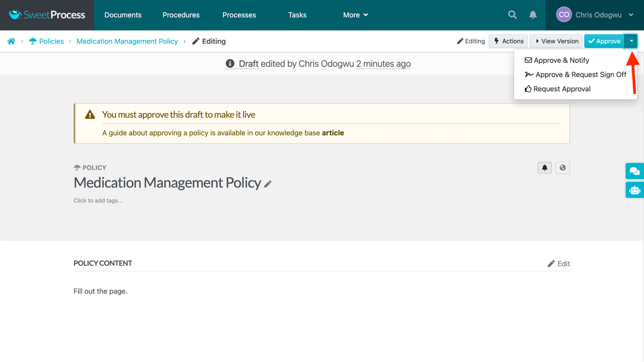This screenshot has width=644, height=362.
Task: Expand the More navigation menu
Action: click(x=355, y=15)
